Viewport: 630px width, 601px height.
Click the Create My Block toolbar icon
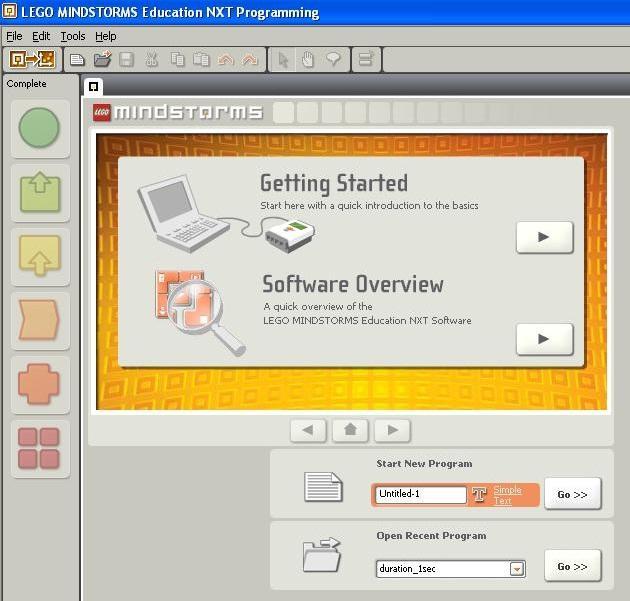tap(366, 59)
